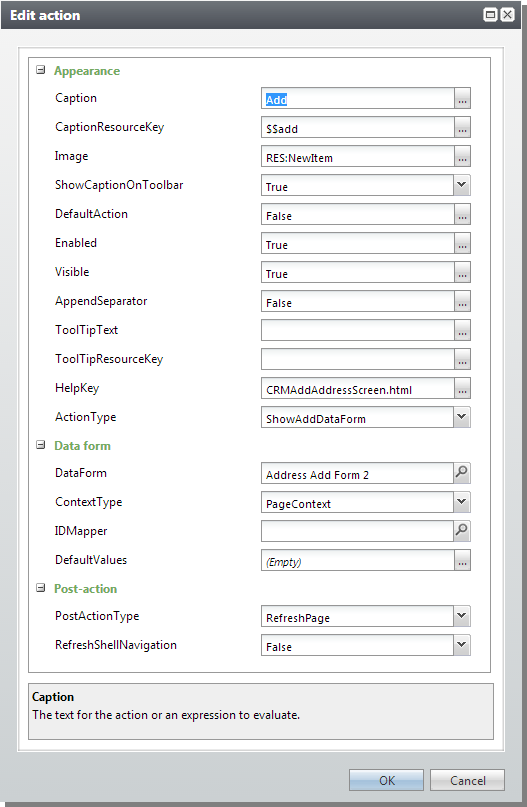This screenshot has width=527, height=807.
Task: Open the ellipsis editor for HelpKey
Action: (x=462, y=389)
